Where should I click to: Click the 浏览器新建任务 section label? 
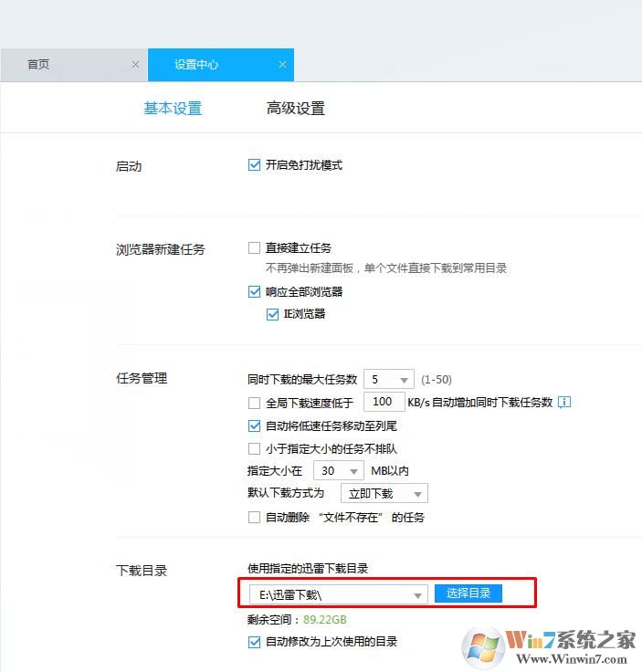click(x=161, y=249)
